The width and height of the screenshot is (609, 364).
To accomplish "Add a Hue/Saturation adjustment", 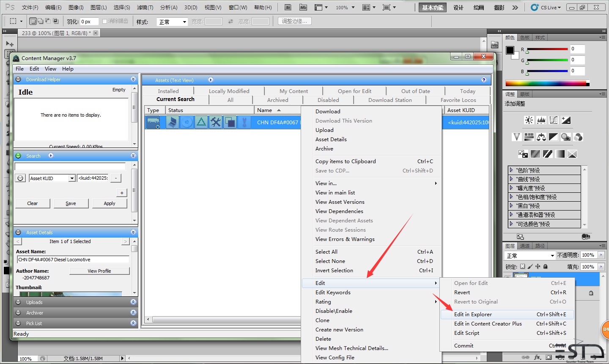I will point(529,137).
